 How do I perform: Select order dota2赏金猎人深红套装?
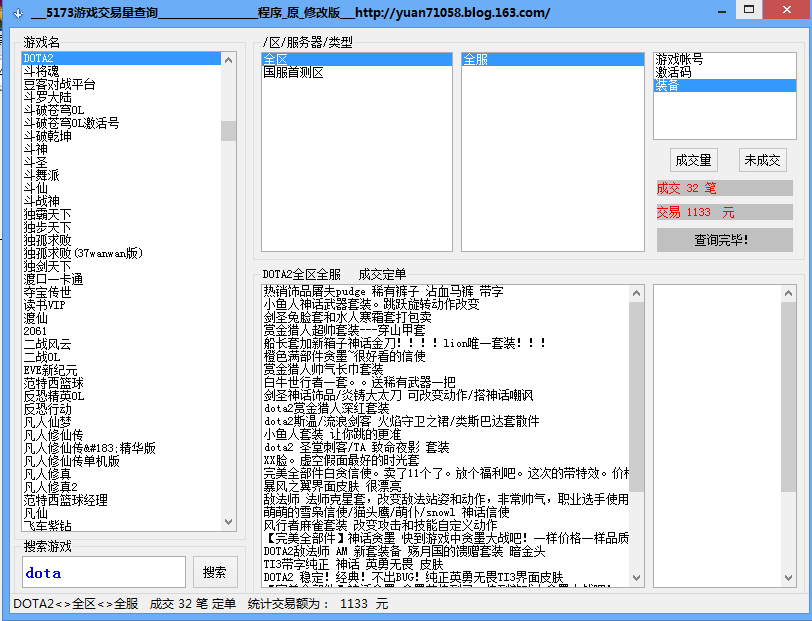pyautogui.click(x=445, y=408)
